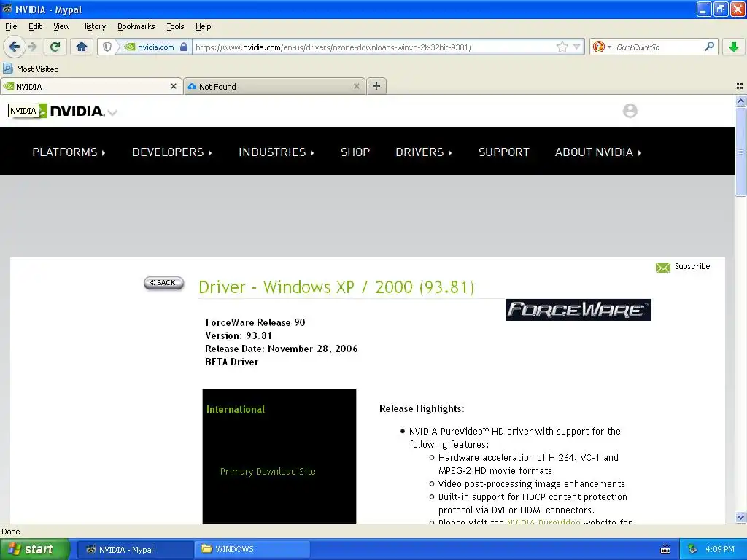Expand the ABOUT NVIDIA navigation menu
The height and width of the screenshot is (560, 747).
(598, 152)
